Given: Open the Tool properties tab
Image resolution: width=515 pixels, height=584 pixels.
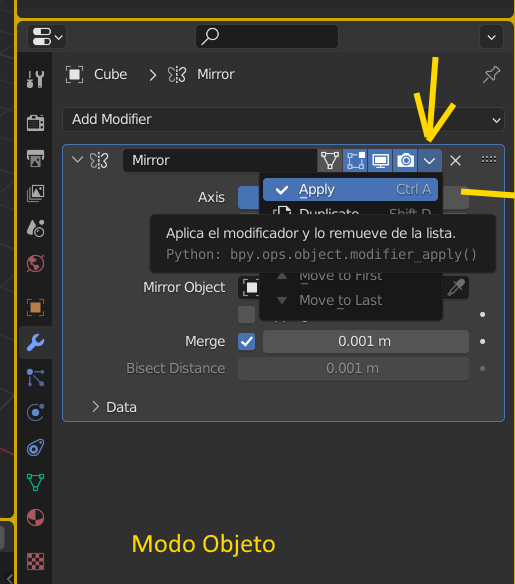Looking at the screenshot, I should pyautogui.click(x=36, y=79).
